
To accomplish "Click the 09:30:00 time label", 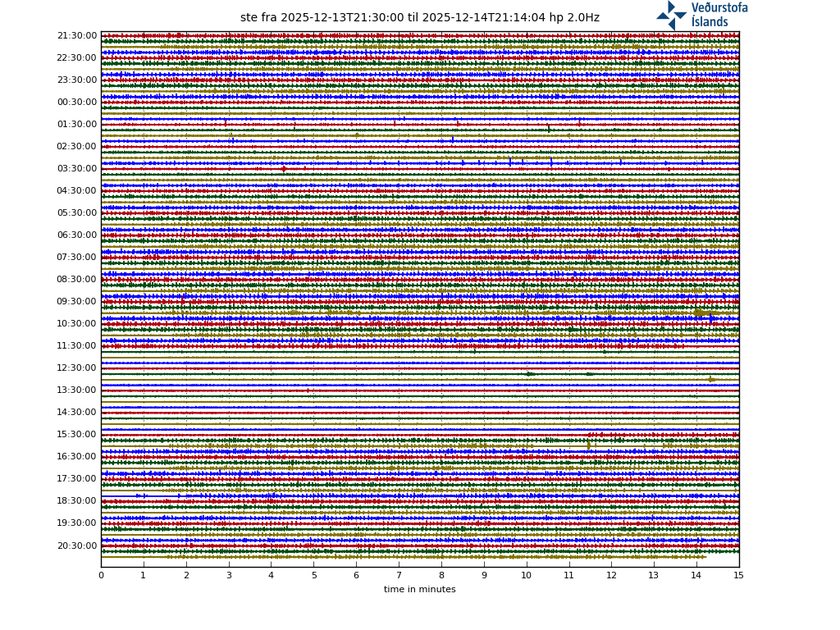I will pyautogui.click(x=77, y=302).
